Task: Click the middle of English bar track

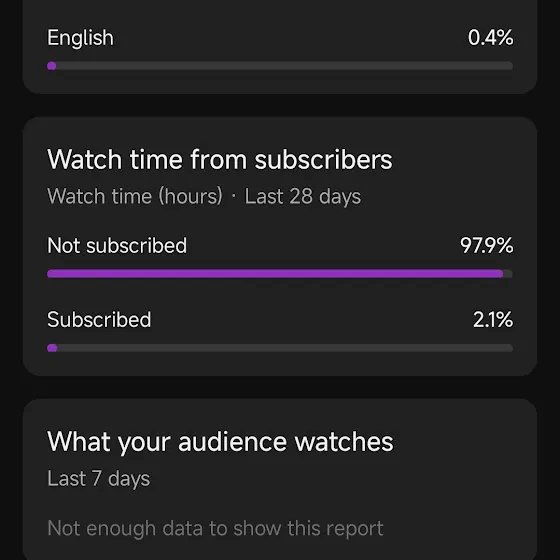Action: point(280,66)
